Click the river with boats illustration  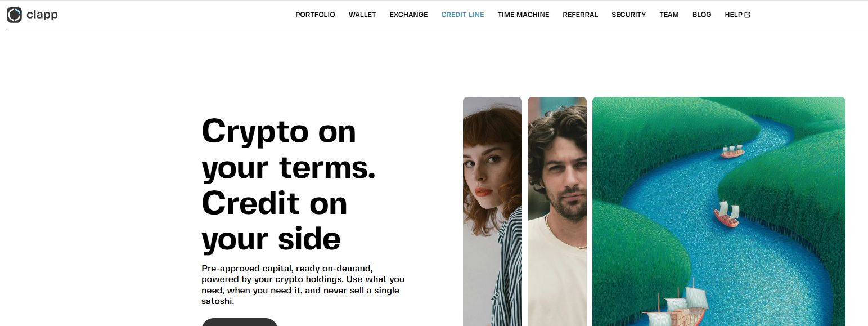click(719, 211)
